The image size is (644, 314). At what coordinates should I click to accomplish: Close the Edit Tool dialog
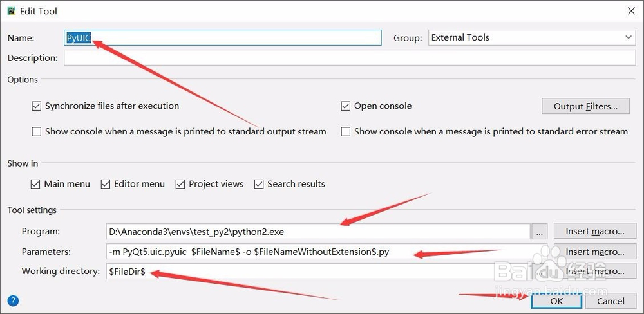(x=631, y=12)
